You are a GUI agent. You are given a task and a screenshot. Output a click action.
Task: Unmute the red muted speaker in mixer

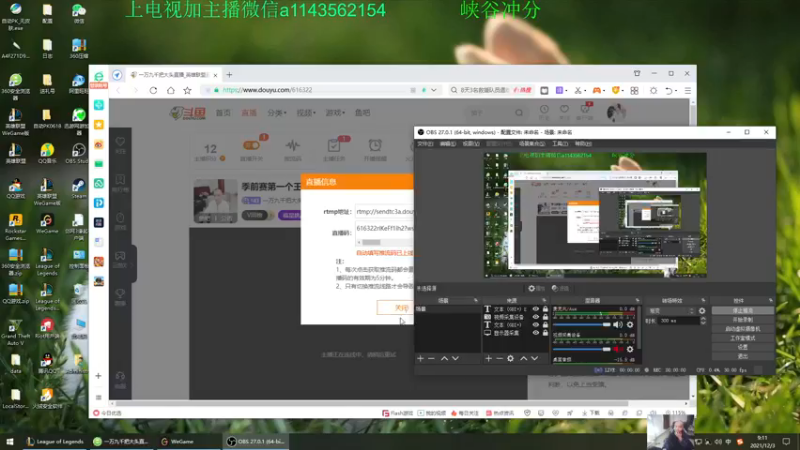pos(618,349)
